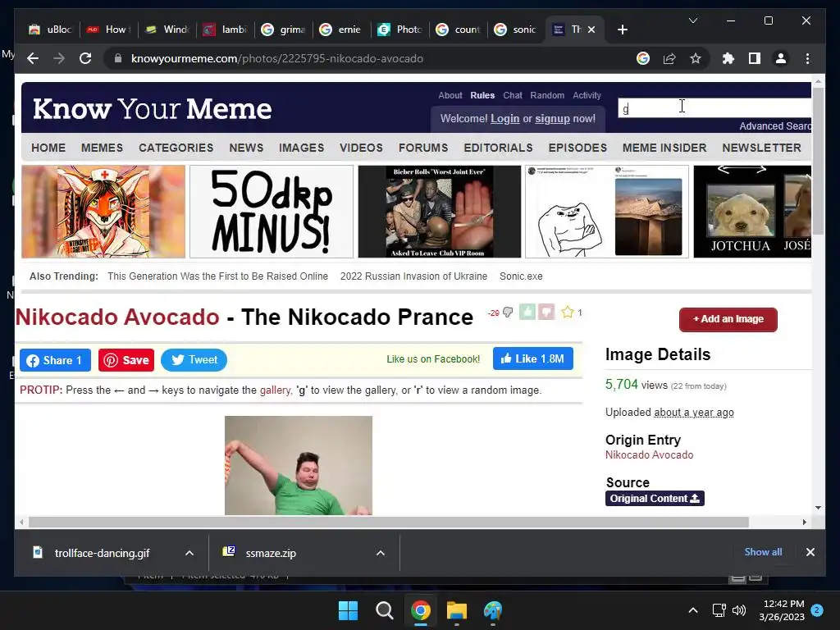Open the MEMES menu item
The height and width of the screenshot is (630, 840).
(x=102, y=148)
